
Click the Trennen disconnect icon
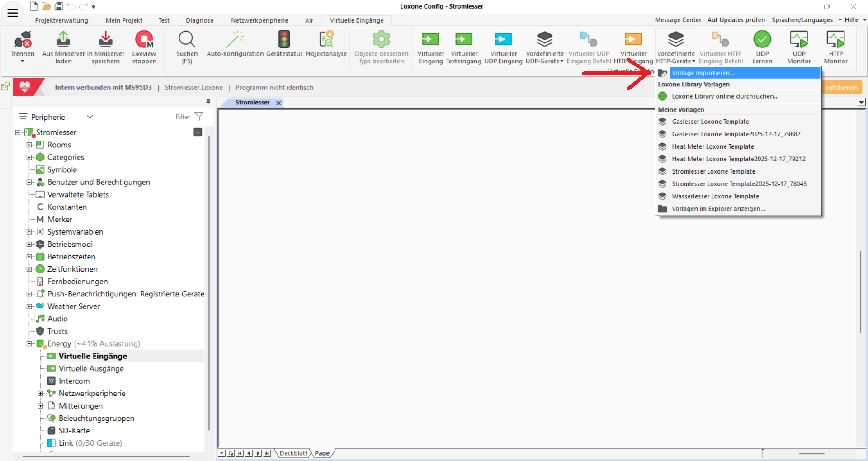click(23, 40)
